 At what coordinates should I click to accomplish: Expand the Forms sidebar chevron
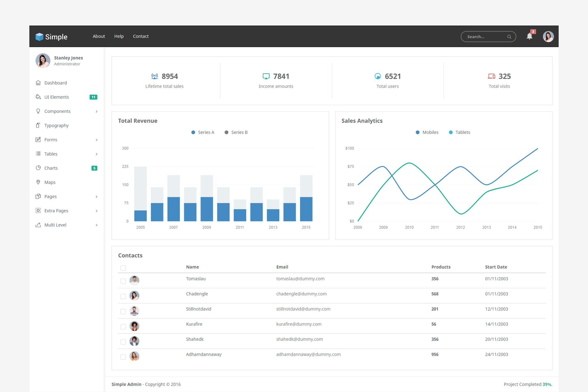click(x=96, y=140)
